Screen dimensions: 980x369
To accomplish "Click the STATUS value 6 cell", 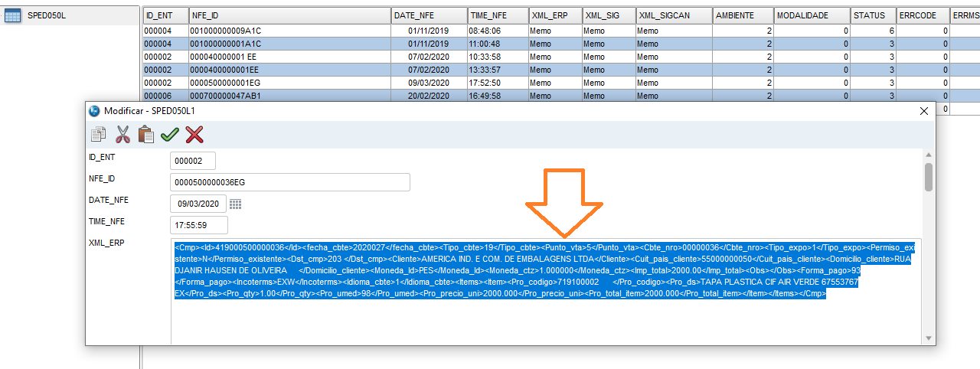I will tap(873, 31).
